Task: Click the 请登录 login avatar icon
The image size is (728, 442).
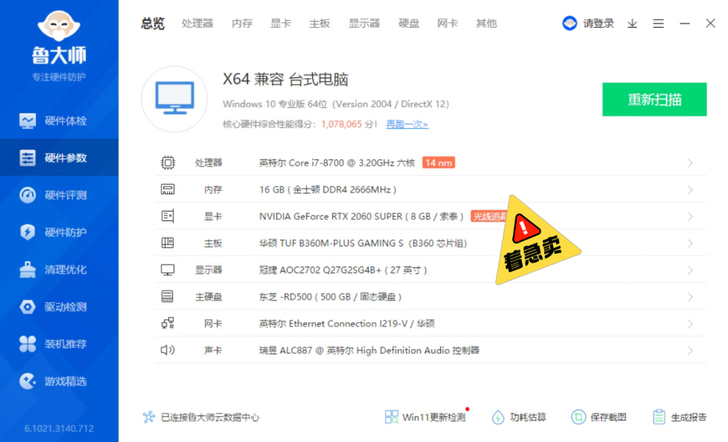Action: pyautogui.click(x=569, y=23)
